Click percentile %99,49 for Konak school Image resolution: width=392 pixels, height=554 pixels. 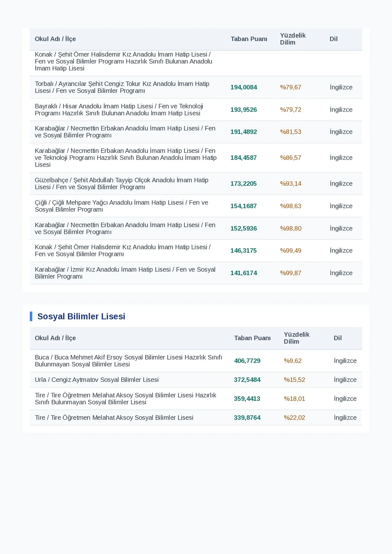(291, 251)
